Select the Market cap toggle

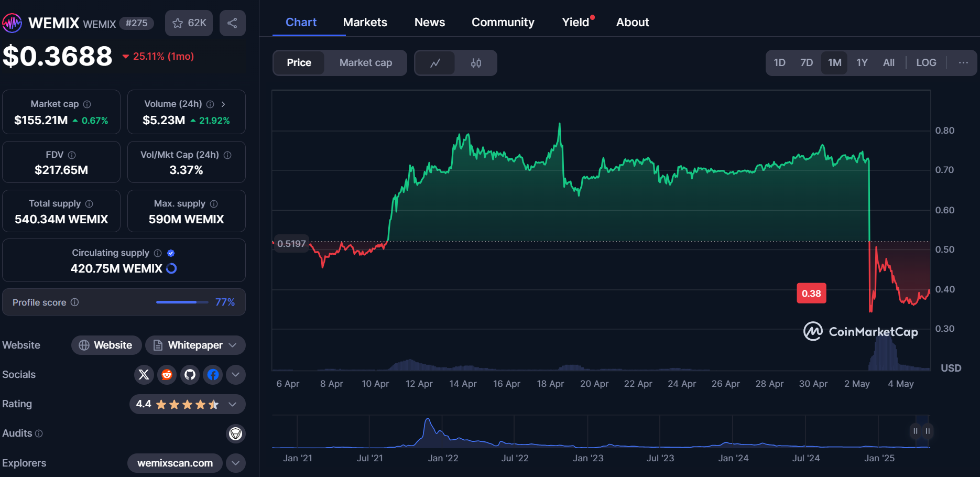(x=365, y=63)
